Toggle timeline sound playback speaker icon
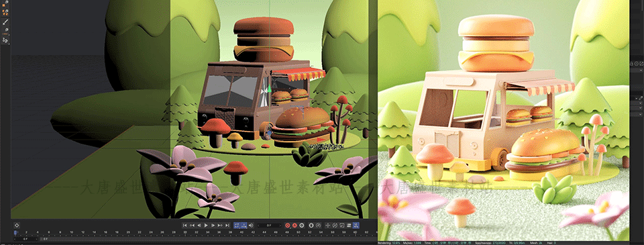 [x=251, y=226]
